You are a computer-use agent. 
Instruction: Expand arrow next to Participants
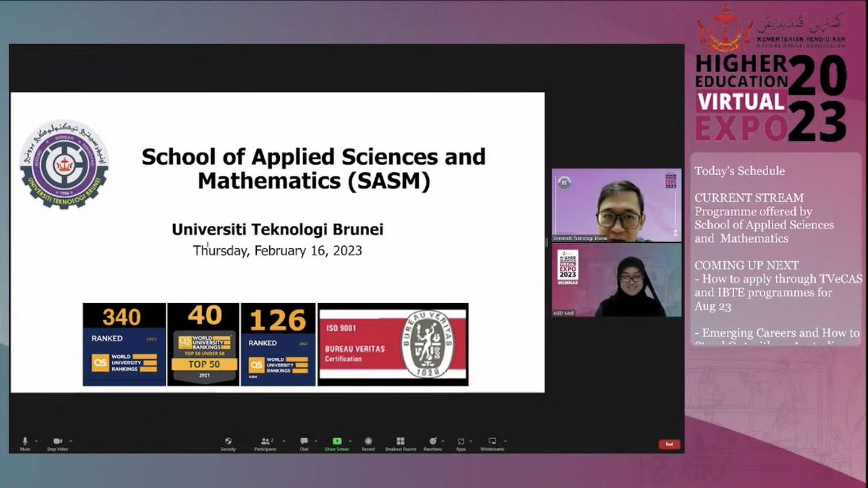point(283,440)
